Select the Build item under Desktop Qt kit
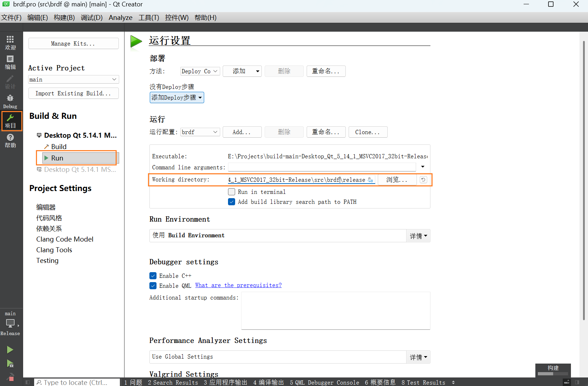The width and height of the screenshot is (588, 386). coord(59,147)
